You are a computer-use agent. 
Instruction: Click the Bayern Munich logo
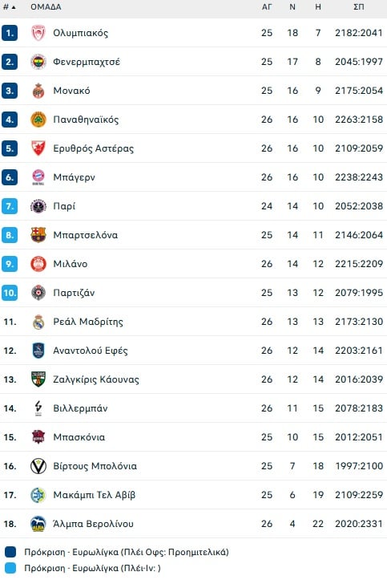pyautogui.click(x=38, y=177)
